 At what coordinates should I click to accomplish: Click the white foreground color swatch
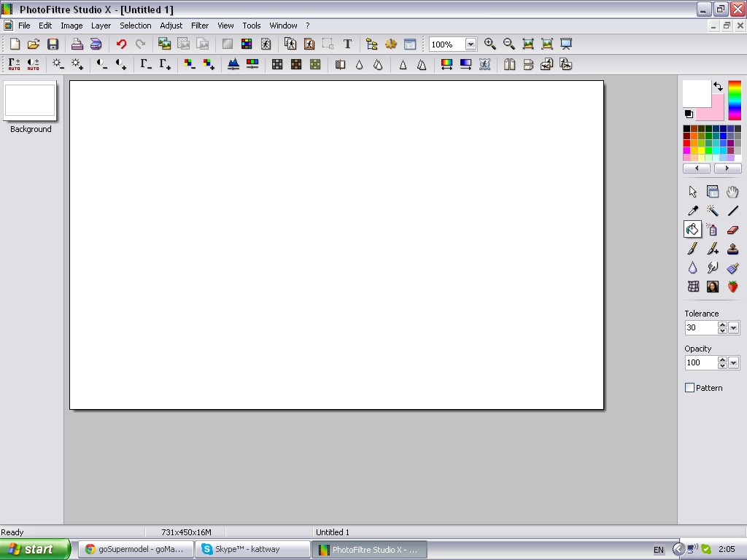pyautogui.click(x=697, y=93)
